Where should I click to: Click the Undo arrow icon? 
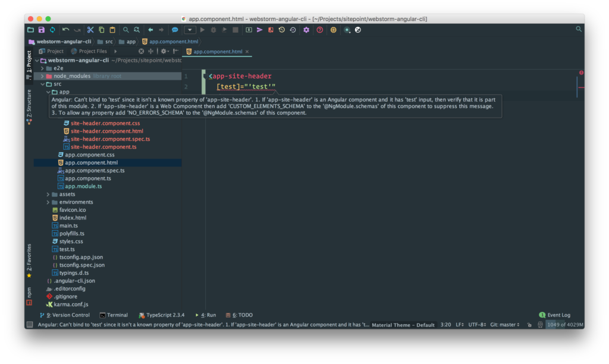click(65, 30)
